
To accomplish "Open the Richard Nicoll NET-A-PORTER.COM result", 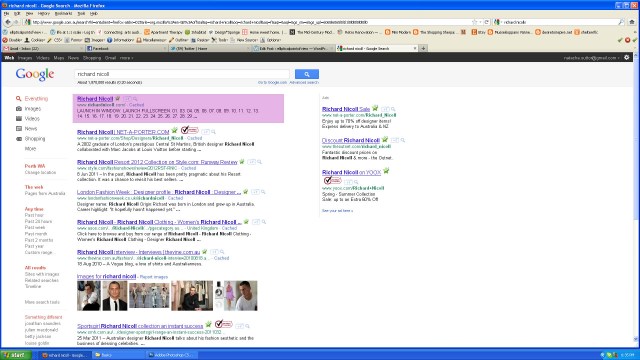I will pyautogui.click(x=123, y=132).
